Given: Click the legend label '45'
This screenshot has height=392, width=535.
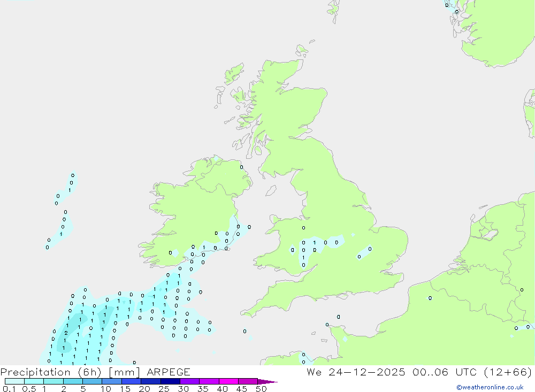Looking at the screenshot, I should (x=242, y=389).
